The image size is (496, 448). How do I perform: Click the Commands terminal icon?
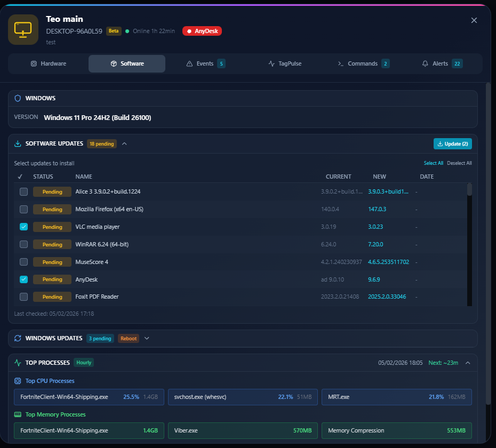[340, 63]
